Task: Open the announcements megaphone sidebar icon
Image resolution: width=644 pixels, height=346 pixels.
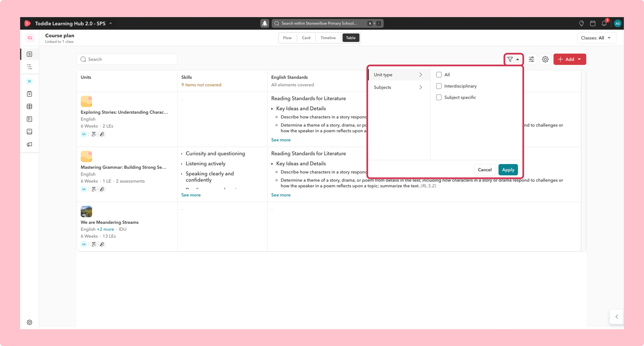Action: point(29,144)
